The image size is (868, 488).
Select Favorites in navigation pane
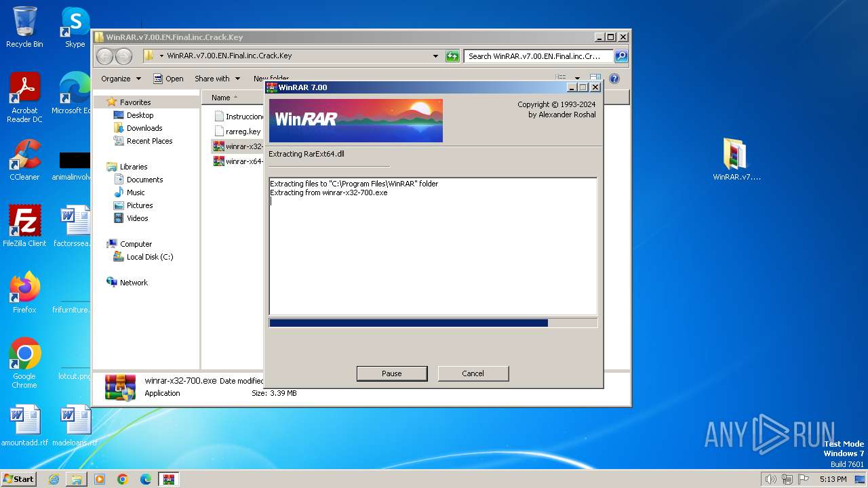135,102
